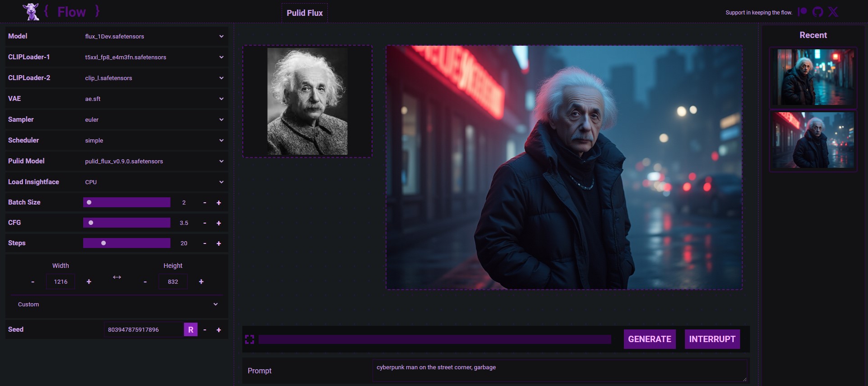Open Load Insightface CPU dropdown
Image resolution: width=868 pixels, height=386 pixels.
click(x=154, y=182)
